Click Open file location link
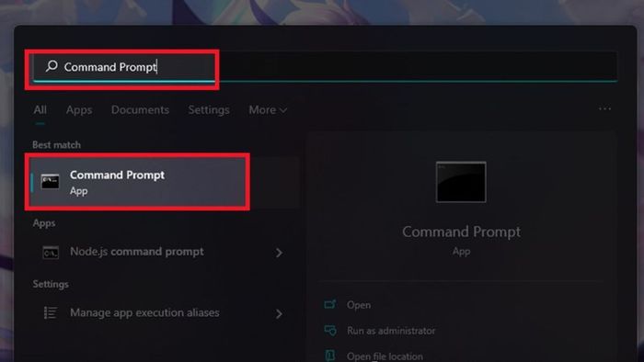The image size is (644, 362). [385, 356]
